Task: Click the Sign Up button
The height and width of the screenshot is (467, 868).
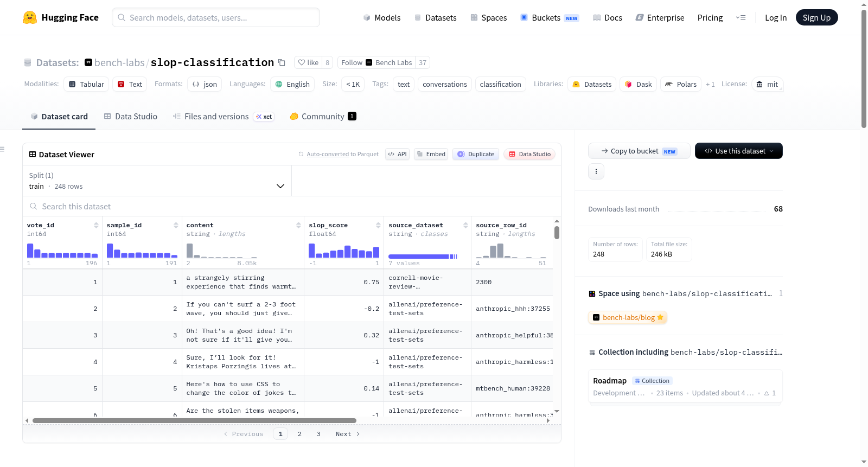Action: point(816,17)
